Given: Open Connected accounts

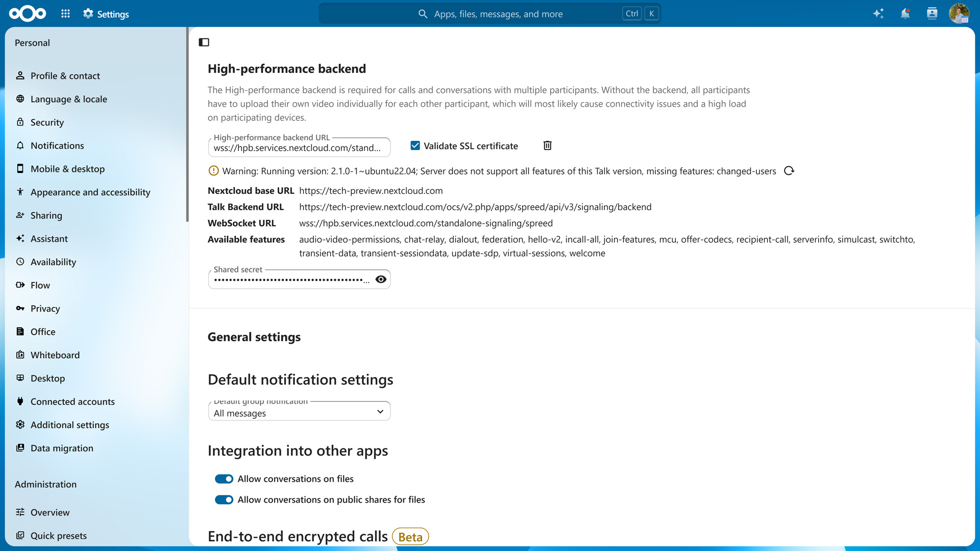Looking at the screenshot, I should tap(96, 402).
